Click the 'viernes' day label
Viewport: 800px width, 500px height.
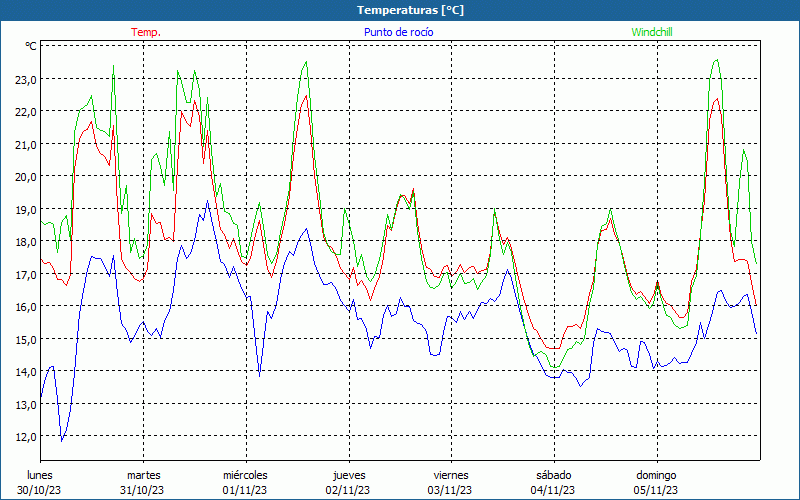[451, 475]
